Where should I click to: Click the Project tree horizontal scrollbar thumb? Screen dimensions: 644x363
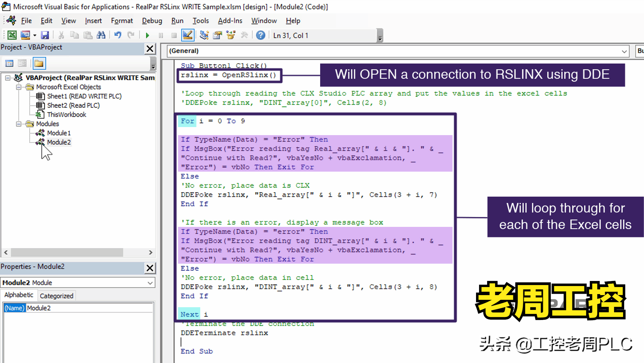[67, 252]
